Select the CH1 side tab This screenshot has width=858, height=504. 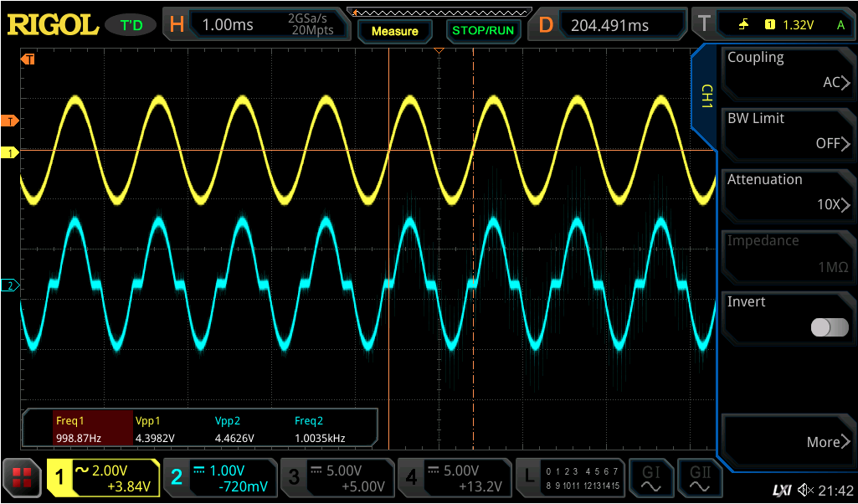point(706,95)
